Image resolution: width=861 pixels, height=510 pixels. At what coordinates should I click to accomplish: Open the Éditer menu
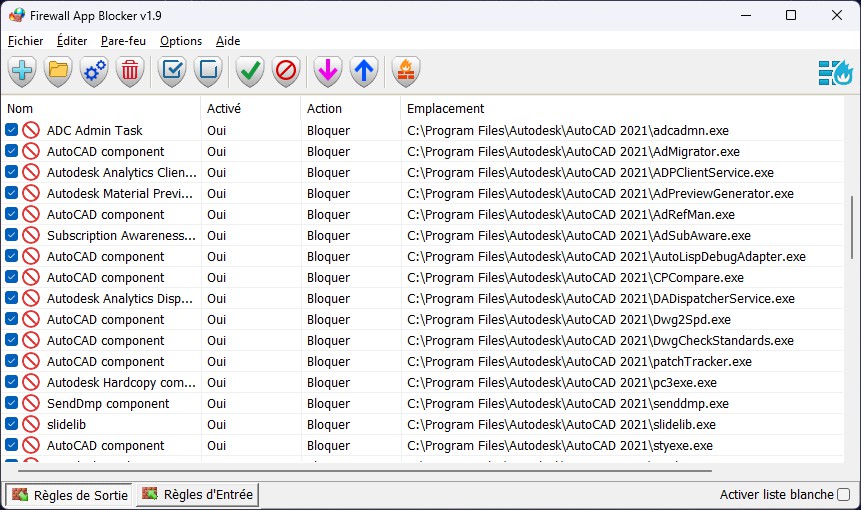(x=72, y=41)
